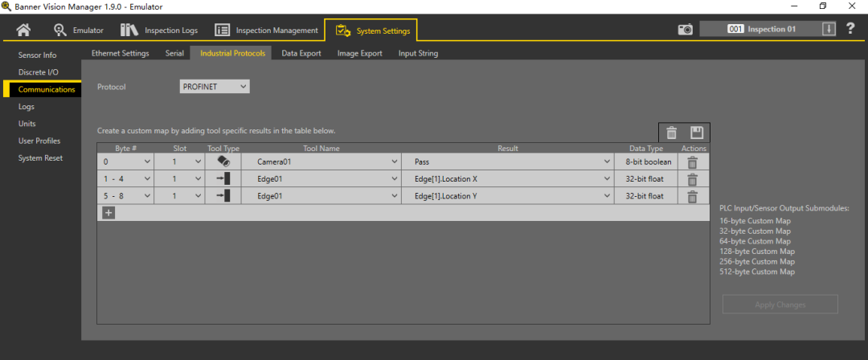This screenshot has width=868, height=360.
Task: Click the trash icon above the table
Action: [671, 133]
